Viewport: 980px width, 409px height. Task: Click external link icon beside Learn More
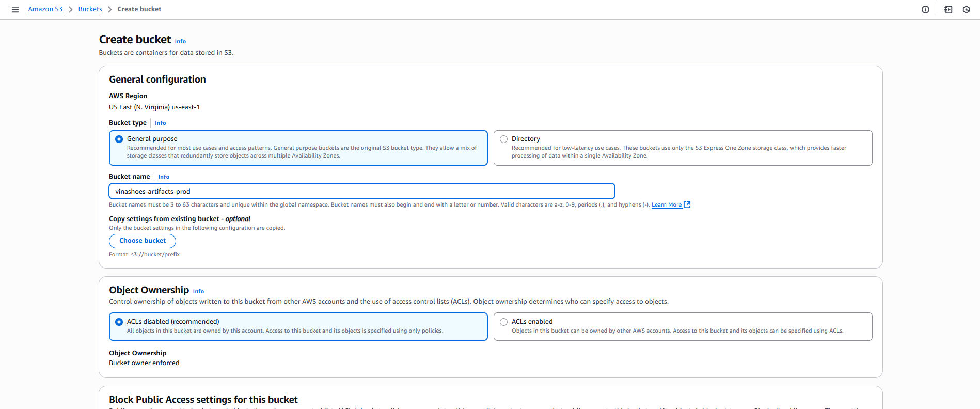tap(687, 205)
